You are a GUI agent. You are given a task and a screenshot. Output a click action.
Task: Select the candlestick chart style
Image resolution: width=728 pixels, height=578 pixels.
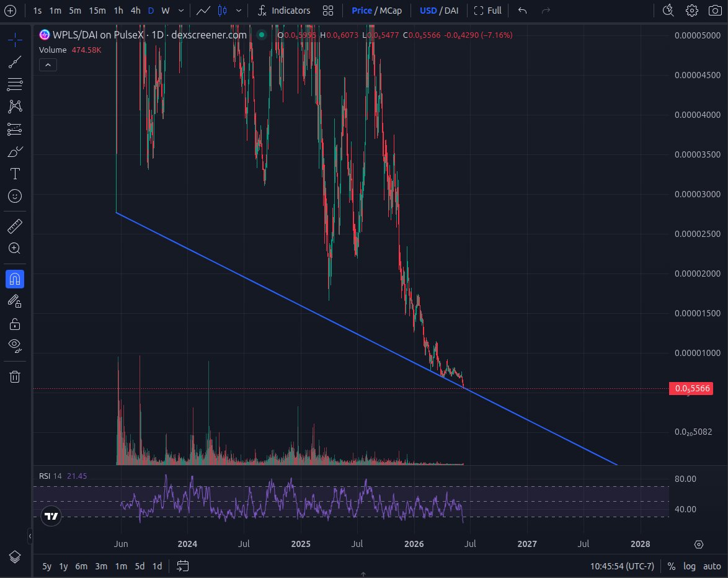pyautogui.click(x=223, y=11)
